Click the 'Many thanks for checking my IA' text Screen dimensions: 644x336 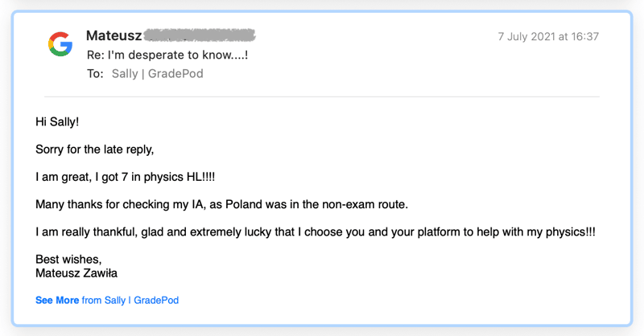tap(121, 204)
